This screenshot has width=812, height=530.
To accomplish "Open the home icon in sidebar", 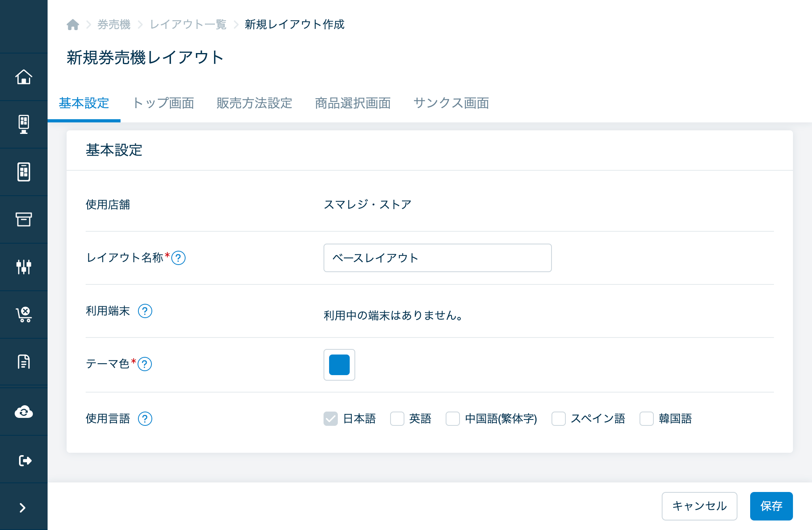I will pos(24,77).
